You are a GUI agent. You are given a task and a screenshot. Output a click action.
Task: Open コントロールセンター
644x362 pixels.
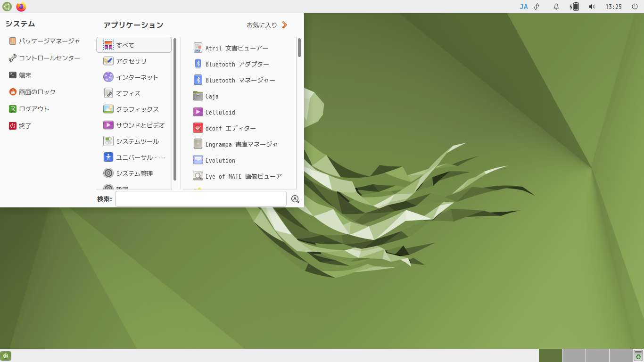(45, 58)
